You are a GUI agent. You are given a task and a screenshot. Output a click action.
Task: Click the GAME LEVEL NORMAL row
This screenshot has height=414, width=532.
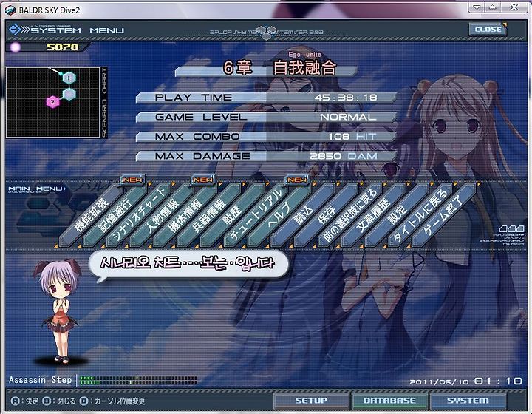(266, 117)
